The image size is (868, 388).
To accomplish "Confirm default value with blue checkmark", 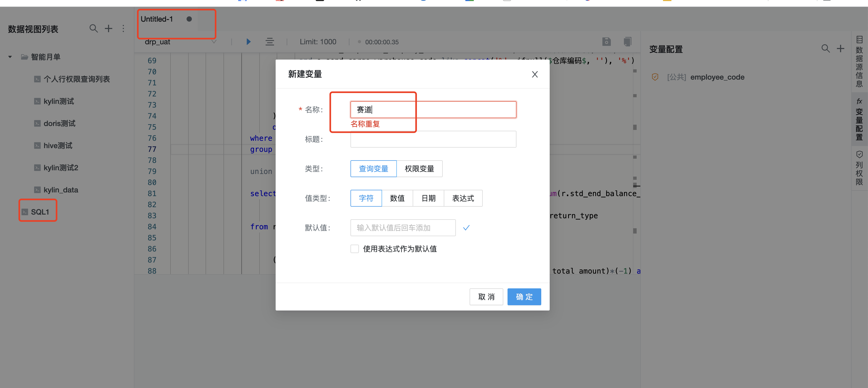I will tap(466, 227).
